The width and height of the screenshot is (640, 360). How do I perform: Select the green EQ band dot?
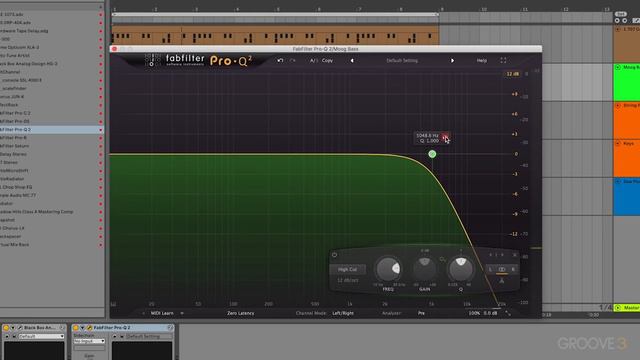(432, 154)
